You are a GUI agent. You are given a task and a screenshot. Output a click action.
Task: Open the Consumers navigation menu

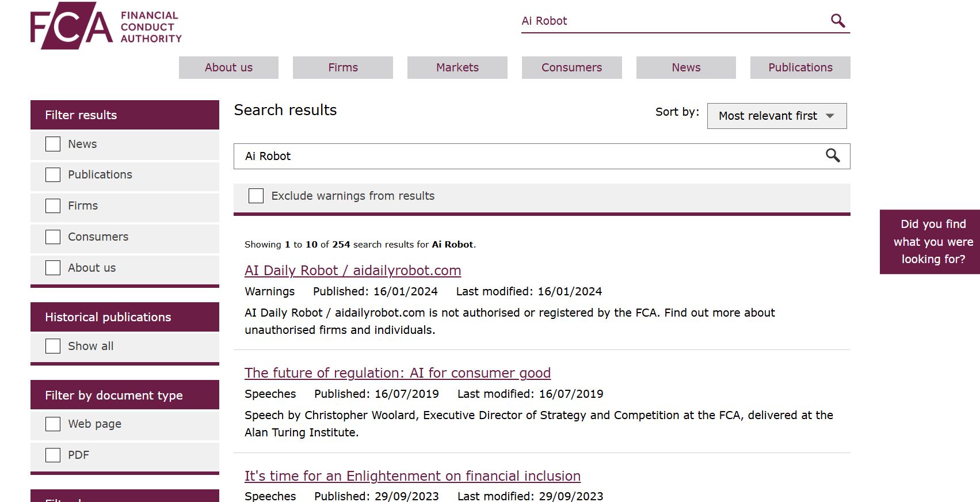(571, 67)
